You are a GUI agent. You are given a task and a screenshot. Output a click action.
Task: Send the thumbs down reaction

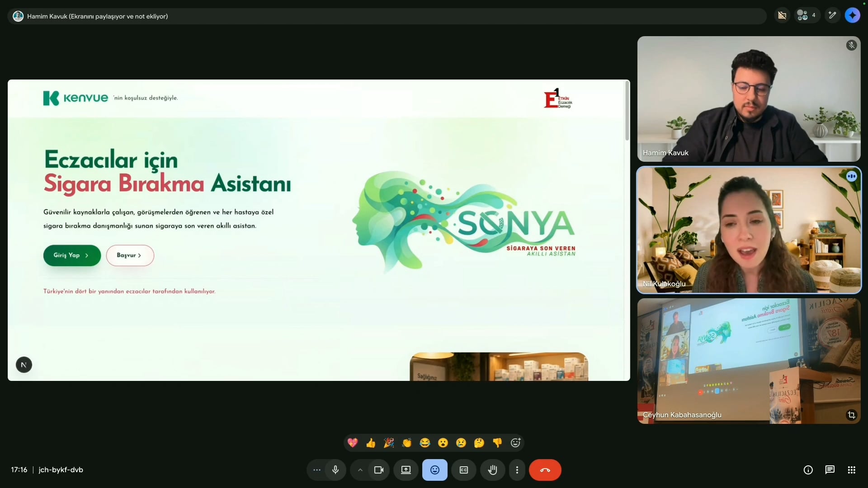point(497,443)
